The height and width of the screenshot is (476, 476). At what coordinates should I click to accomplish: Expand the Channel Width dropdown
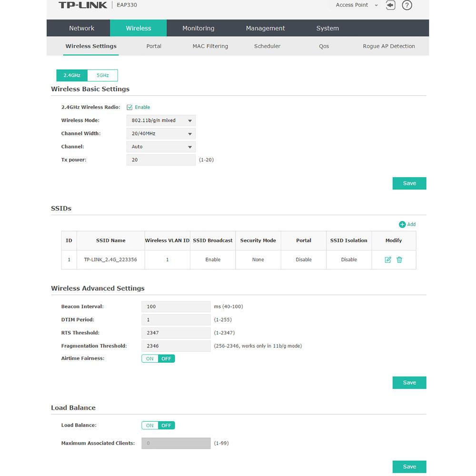(161, 134)
